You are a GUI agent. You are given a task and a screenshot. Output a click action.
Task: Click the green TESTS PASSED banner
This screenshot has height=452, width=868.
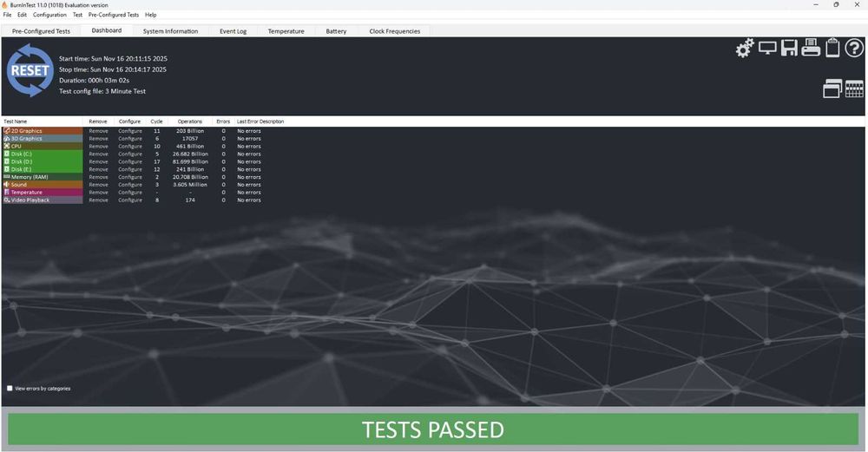pos(433,429)
